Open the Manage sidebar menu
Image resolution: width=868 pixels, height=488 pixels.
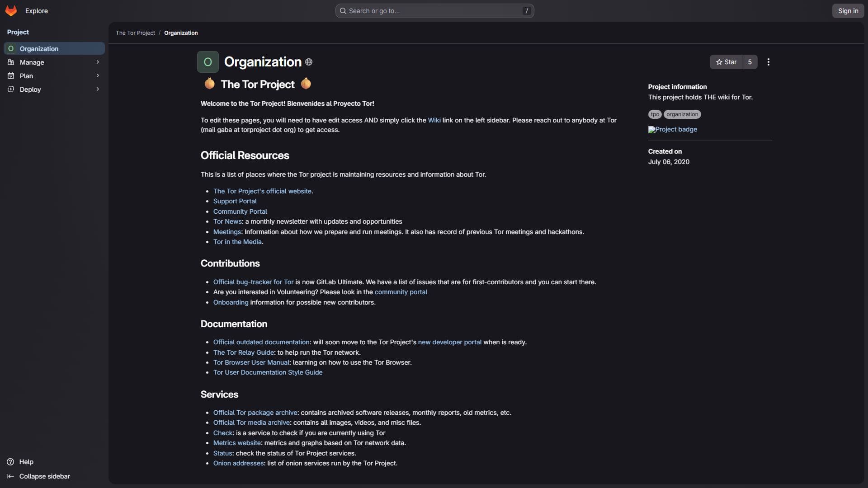point(54,62)
